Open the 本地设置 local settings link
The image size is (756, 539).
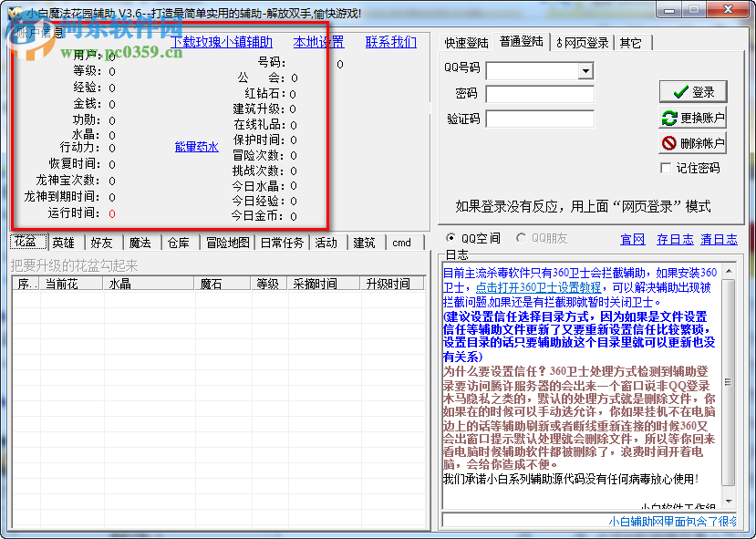click(x=318, y=42)
